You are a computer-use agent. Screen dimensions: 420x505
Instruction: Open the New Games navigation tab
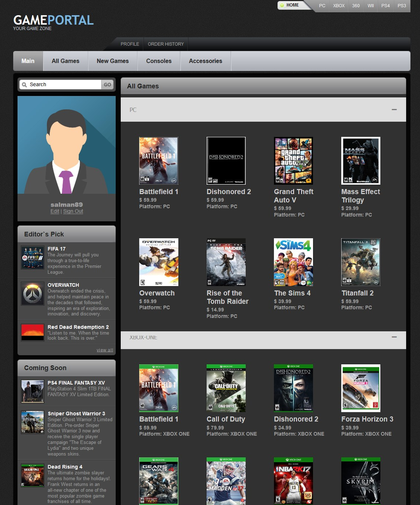(x=113, y=61)
